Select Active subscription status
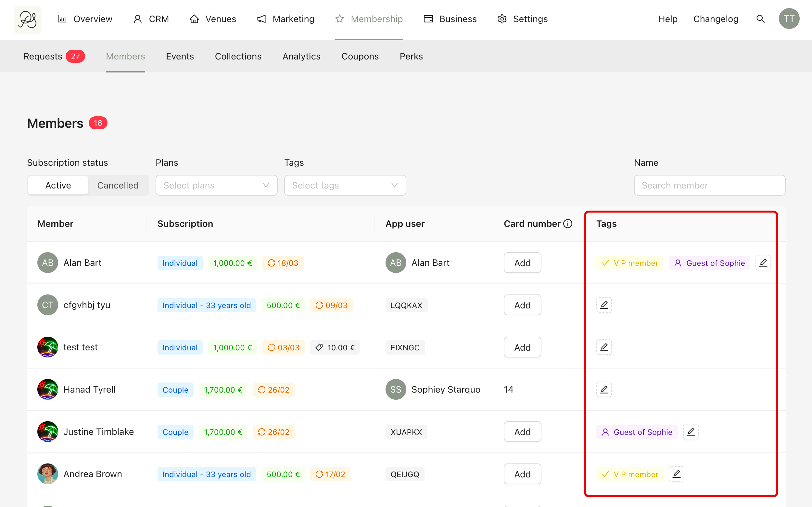 pyautogui.click(x=58, y=186)
